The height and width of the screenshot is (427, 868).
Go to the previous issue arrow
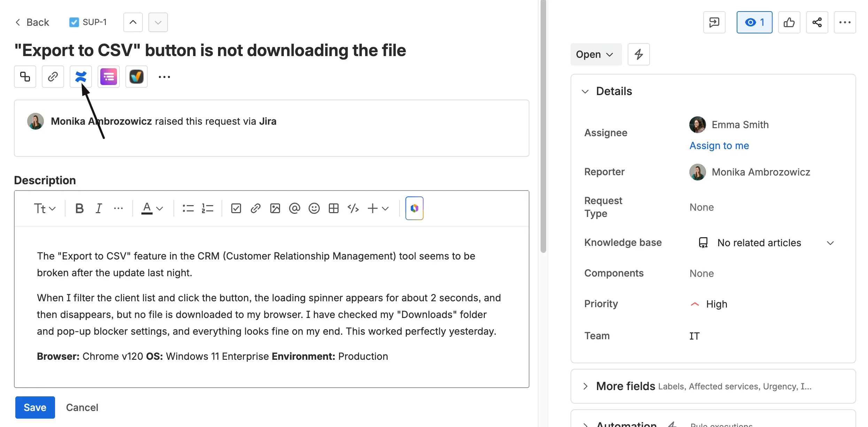[x=133, y=22]
